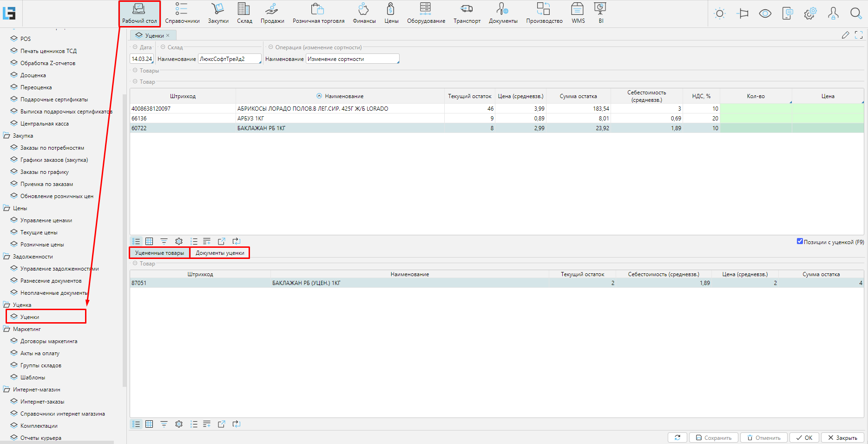Collapse the Товары section expander
868x444 pixels.
click(x=135, y=71)
